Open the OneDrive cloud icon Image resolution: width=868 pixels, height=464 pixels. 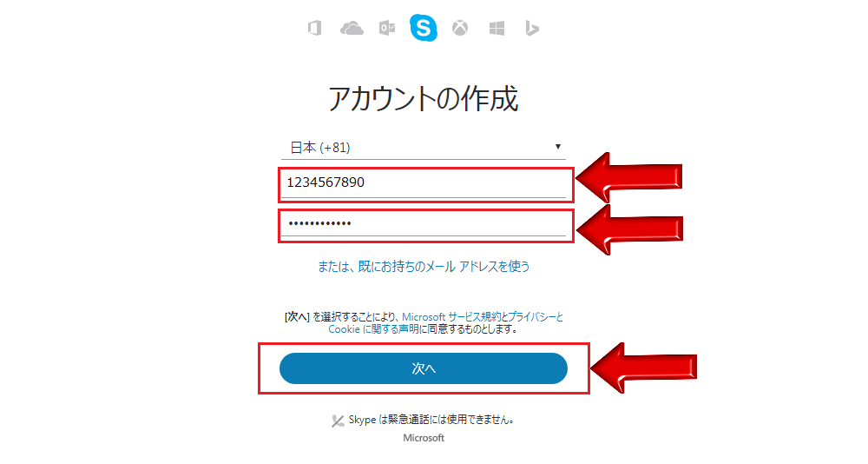click(352, 29)
